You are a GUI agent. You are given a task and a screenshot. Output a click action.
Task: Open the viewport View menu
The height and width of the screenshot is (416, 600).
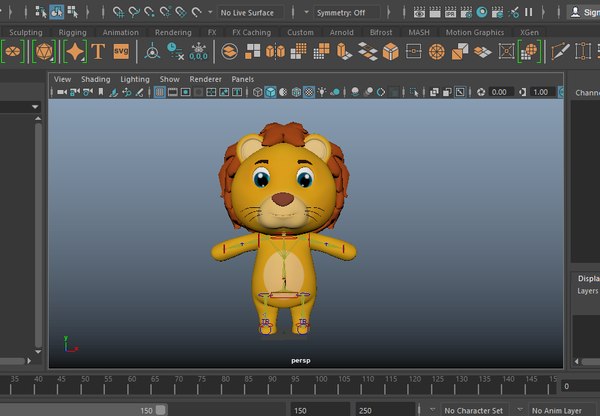(62, 79)
